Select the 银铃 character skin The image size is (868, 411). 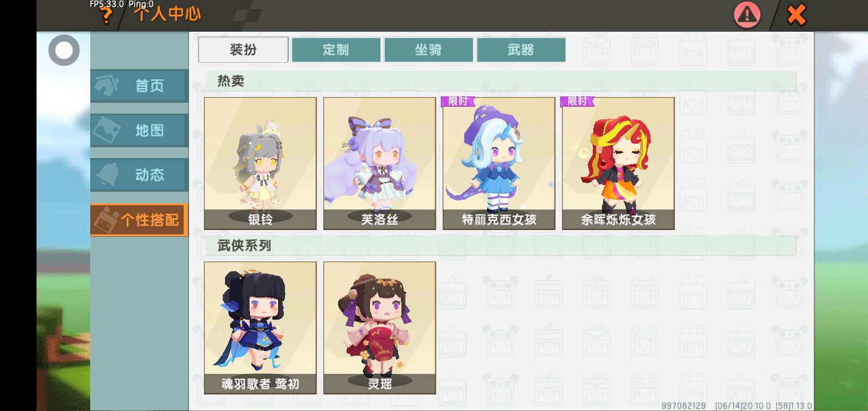click(260, 163)
